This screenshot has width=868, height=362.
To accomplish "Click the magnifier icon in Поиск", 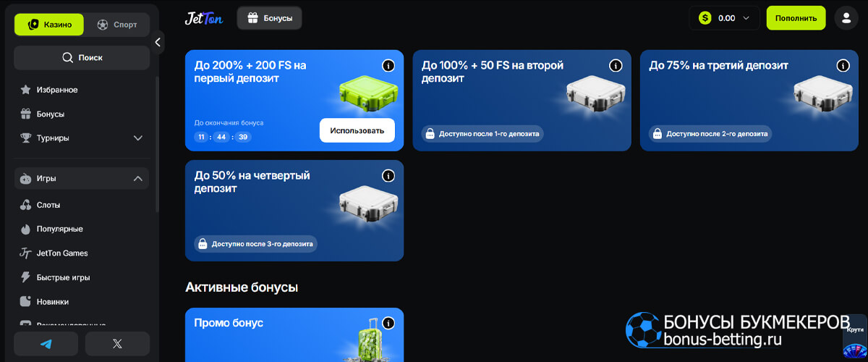I will point(67,57).
